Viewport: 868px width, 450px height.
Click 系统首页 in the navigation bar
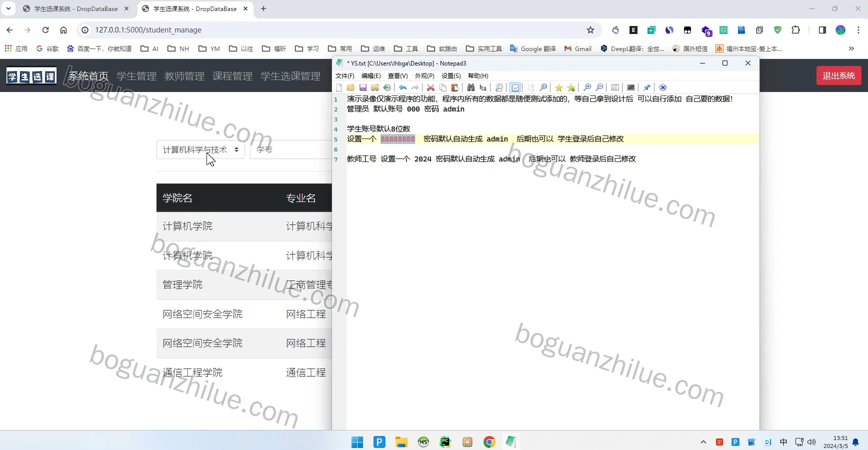tap(88, 76)
